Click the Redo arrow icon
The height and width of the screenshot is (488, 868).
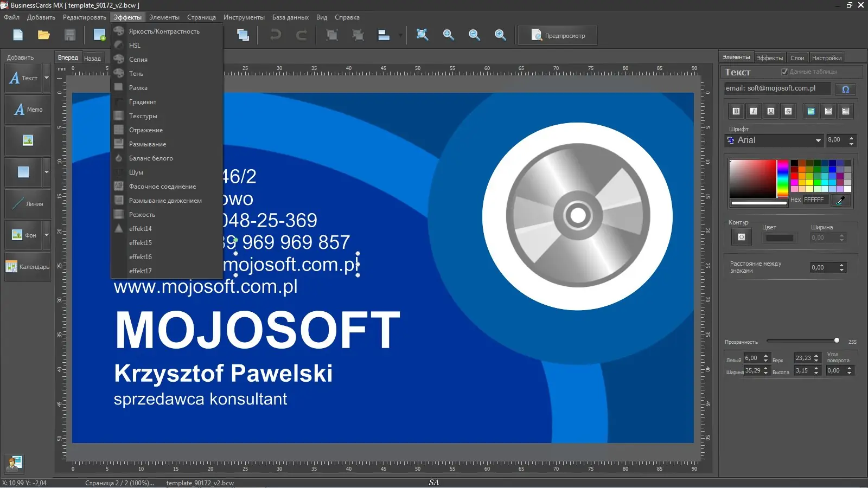[x=302, y=35]
